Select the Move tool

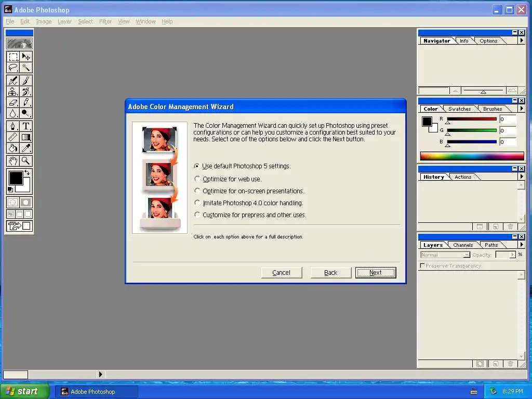[x=26, y=57]
